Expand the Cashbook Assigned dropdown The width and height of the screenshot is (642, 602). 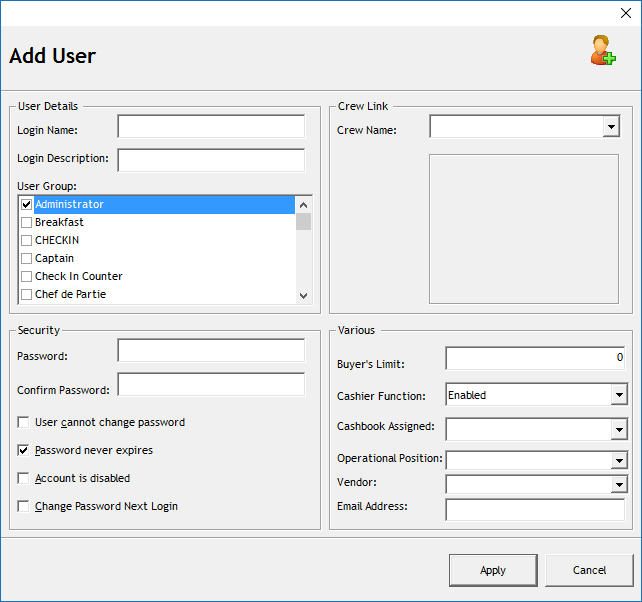coord(619,430)
